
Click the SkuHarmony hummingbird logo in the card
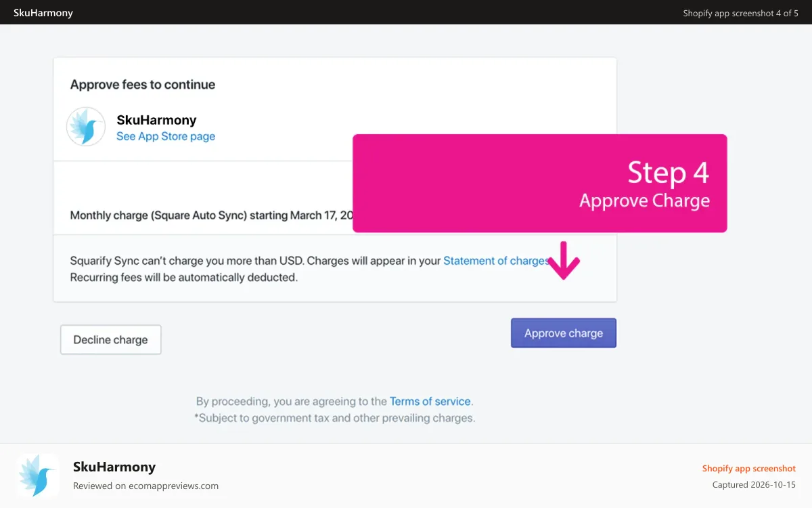(x=86, y=127)
